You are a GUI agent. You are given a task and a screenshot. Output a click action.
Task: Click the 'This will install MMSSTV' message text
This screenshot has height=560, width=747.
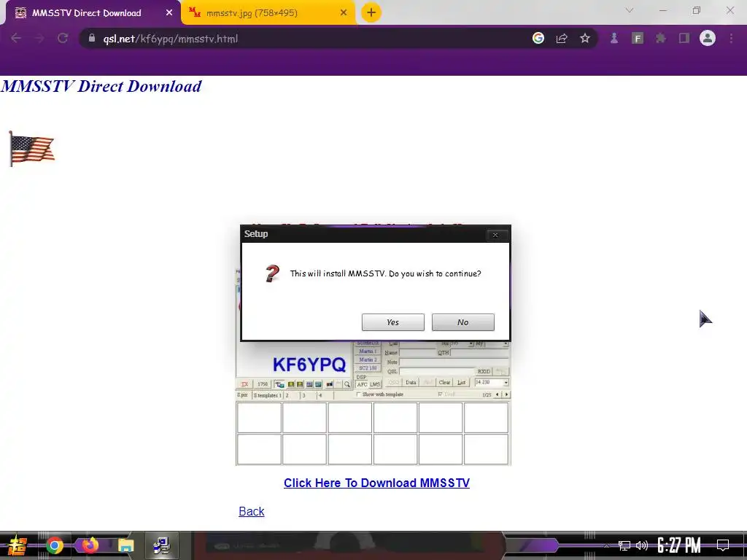[x=385, y=274]
